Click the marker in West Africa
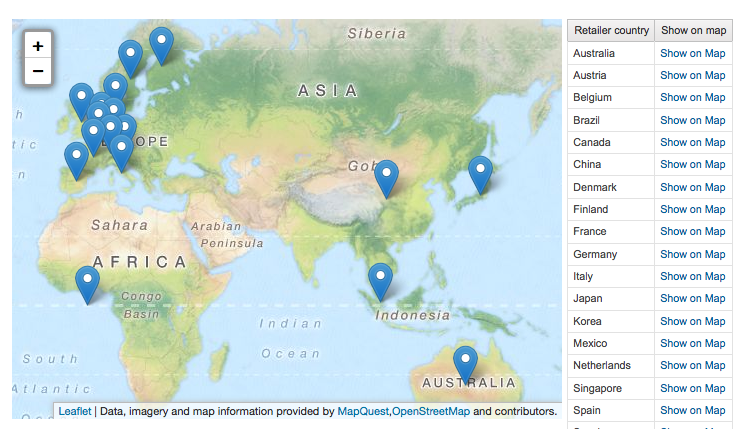 [88, 285]
